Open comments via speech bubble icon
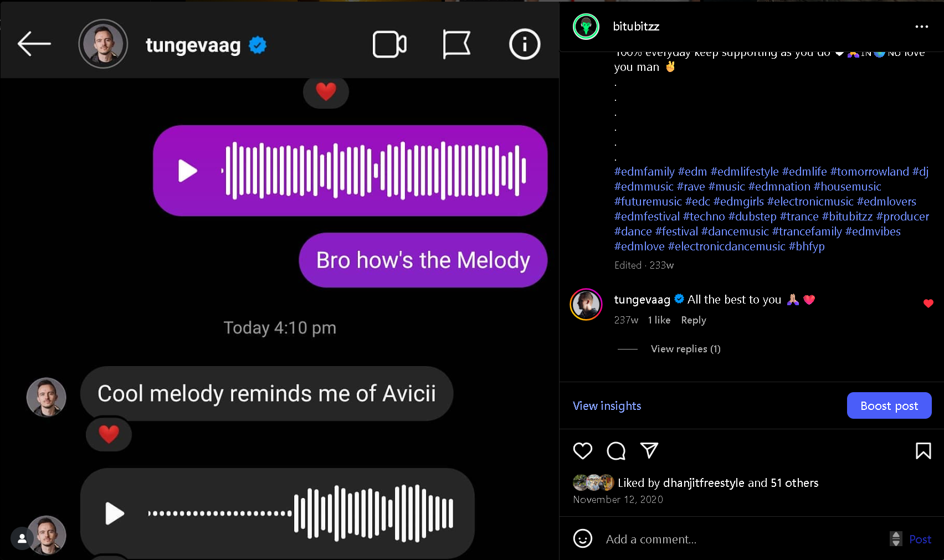This screenshot has width=944, height=560. 615,451
